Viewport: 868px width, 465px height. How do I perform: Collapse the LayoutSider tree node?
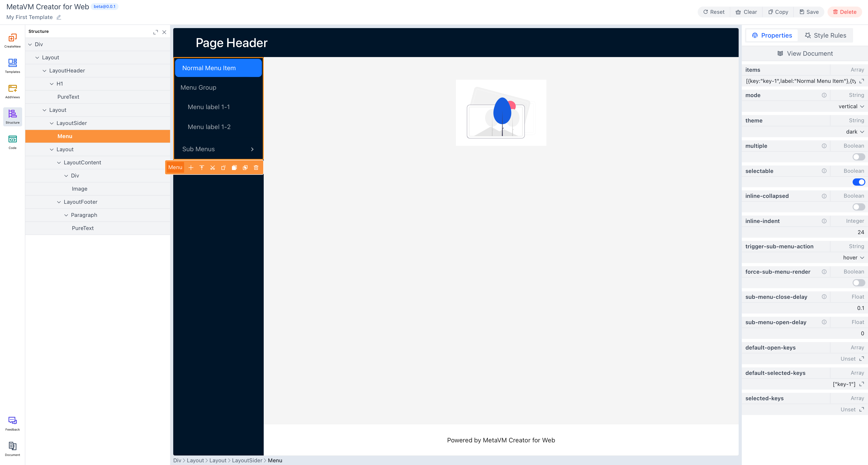[52, 123]
